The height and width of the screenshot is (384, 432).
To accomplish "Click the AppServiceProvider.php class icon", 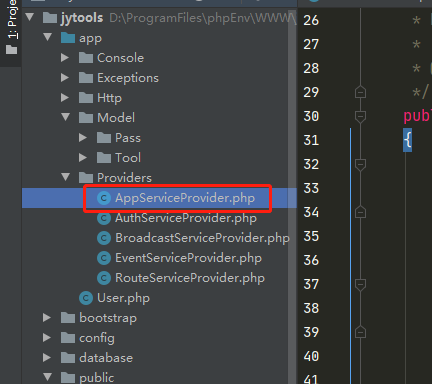I will tap(104, 198).
